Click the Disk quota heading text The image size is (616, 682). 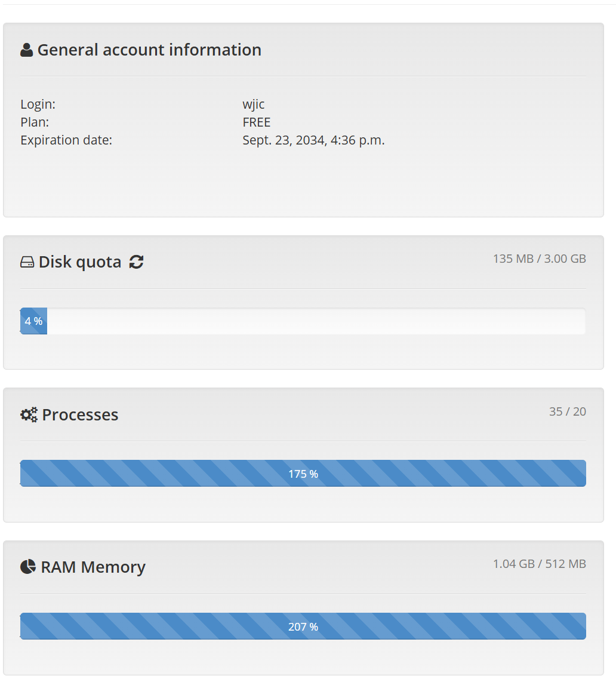coord(80,262)
